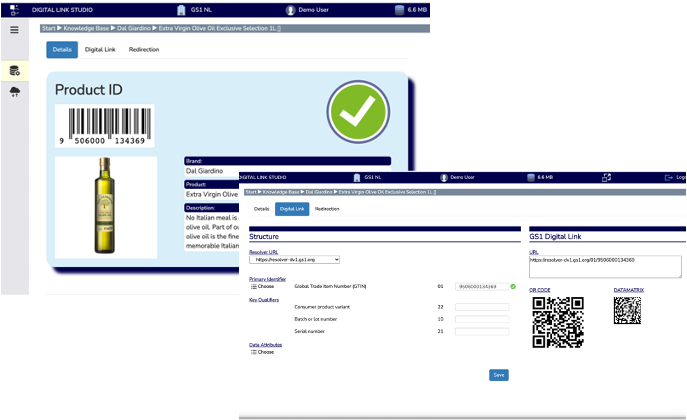This screenshot has height=420, width=687.
Task: Click the Demo User avatar icon in back window
Action: (290, 10)
